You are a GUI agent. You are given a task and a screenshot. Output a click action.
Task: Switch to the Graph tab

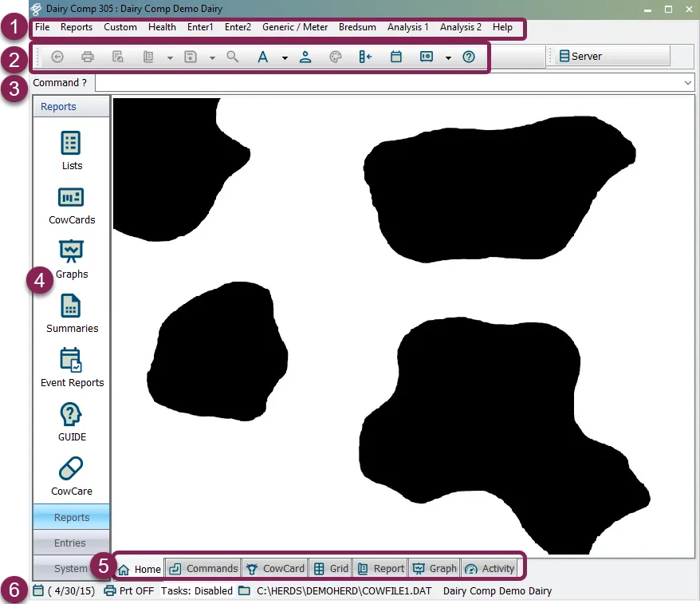tap(435, 569)
